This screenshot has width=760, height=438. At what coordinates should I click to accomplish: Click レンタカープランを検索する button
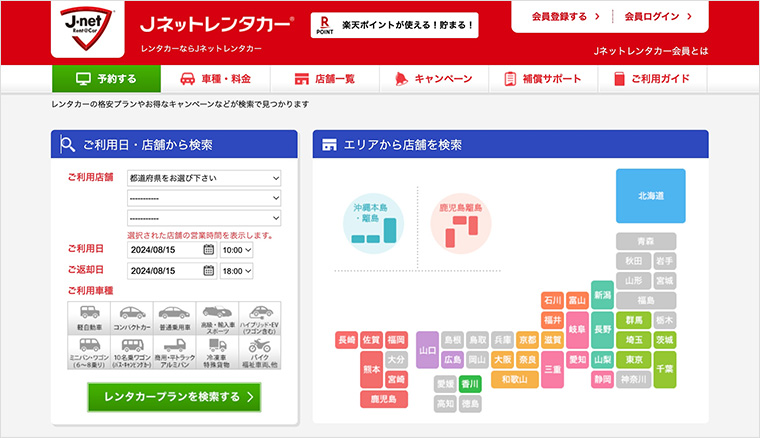(x=174, y=397)
